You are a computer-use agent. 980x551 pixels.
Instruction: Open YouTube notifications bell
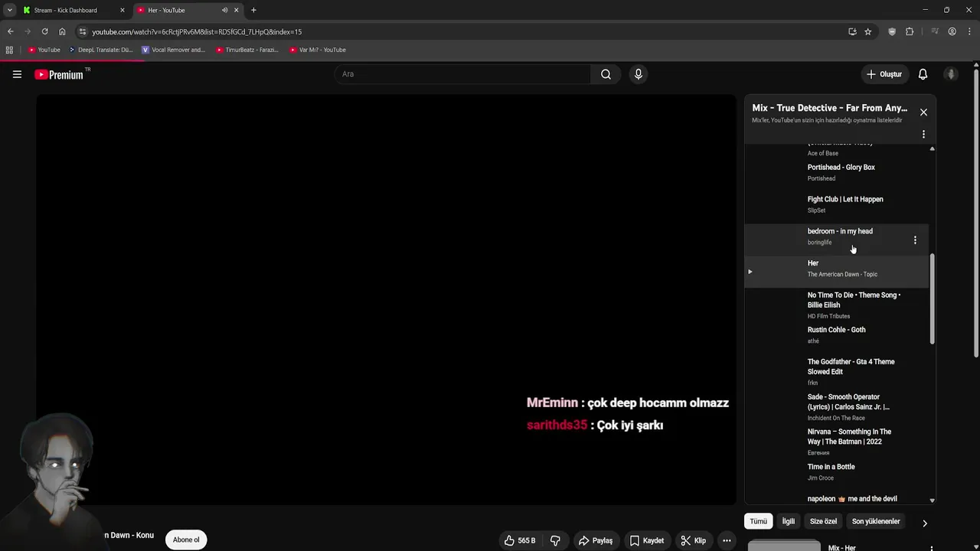coord(923,74)
